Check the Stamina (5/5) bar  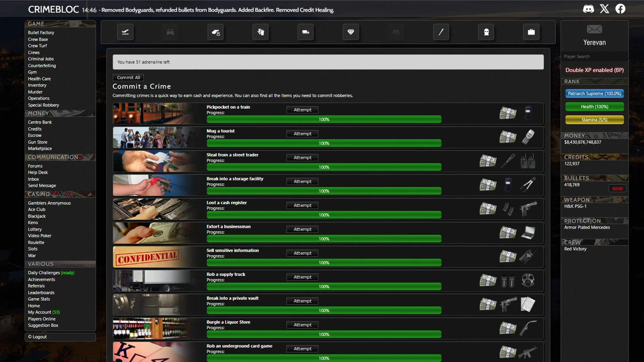point(594,120)
